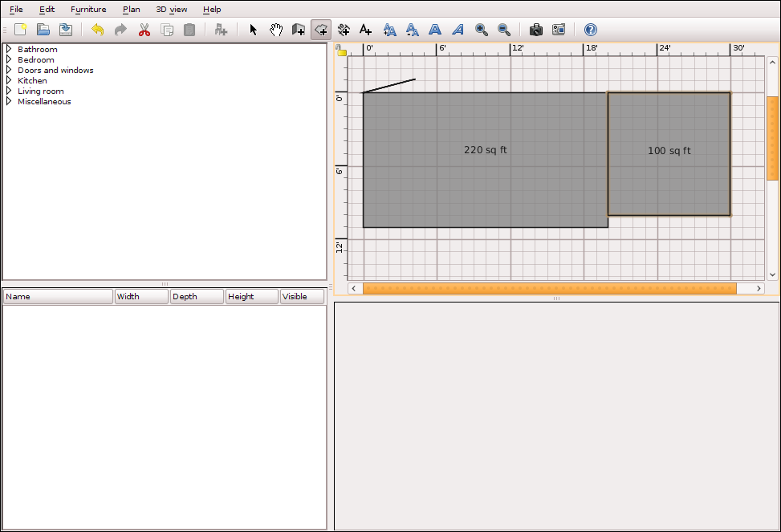Screen dimensions: 781x532
Task: Click the Save home icon
Action: tap(66, 30)
